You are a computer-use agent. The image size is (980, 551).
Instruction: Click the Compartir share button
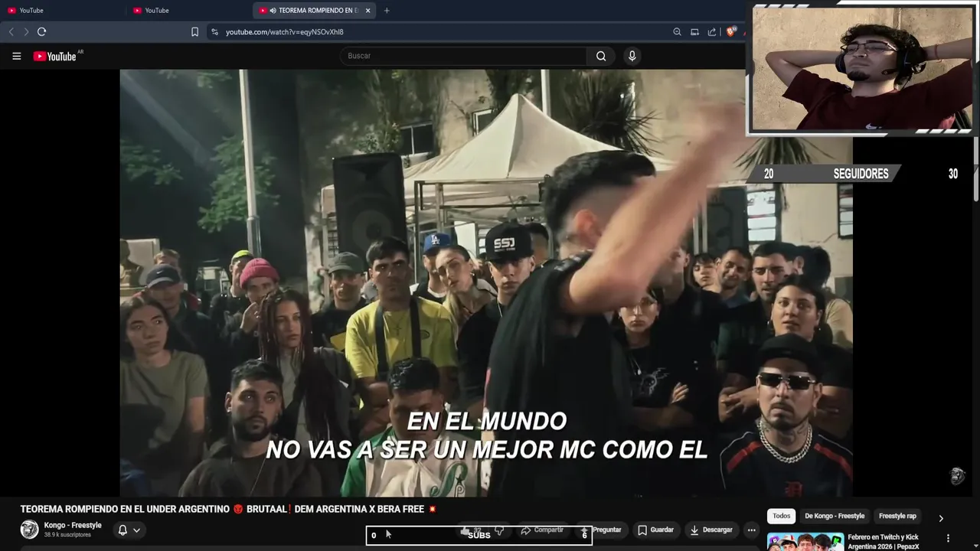[542, 530]
